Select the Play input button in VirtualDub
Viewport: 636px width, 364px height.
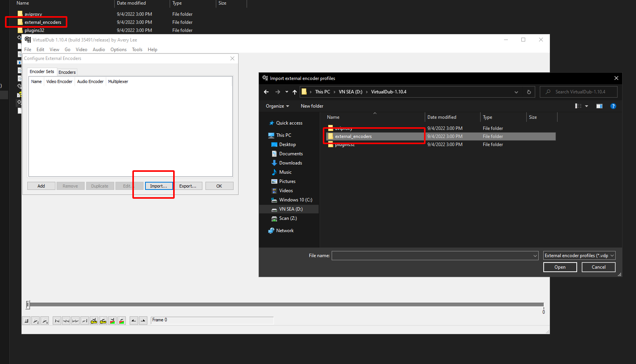tap(35, 321)
